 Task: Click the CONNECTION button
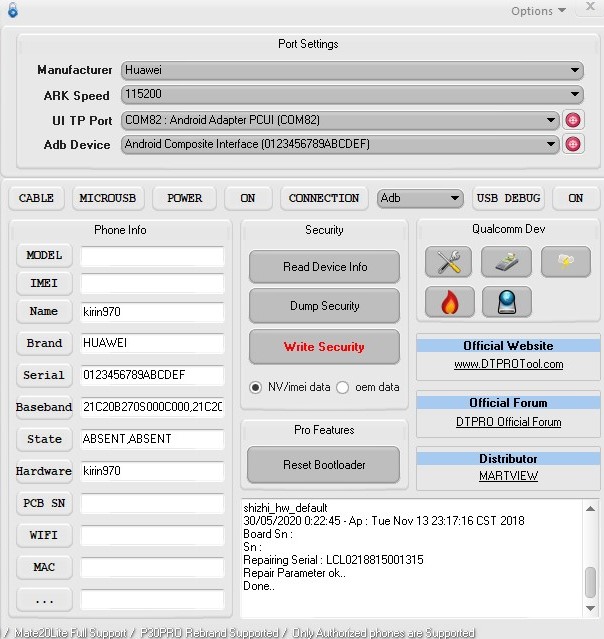324,198
